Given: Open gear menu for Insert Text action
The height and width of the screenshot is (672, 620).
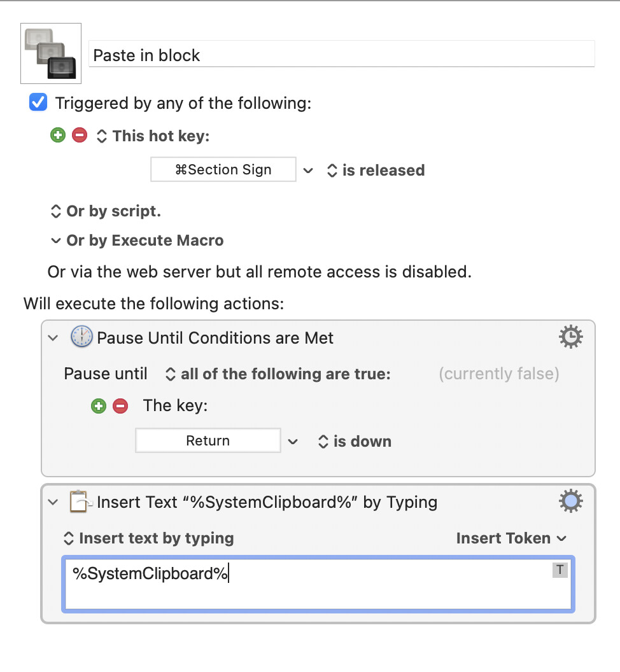Looking at the screenshot, I should coord(570,502).
